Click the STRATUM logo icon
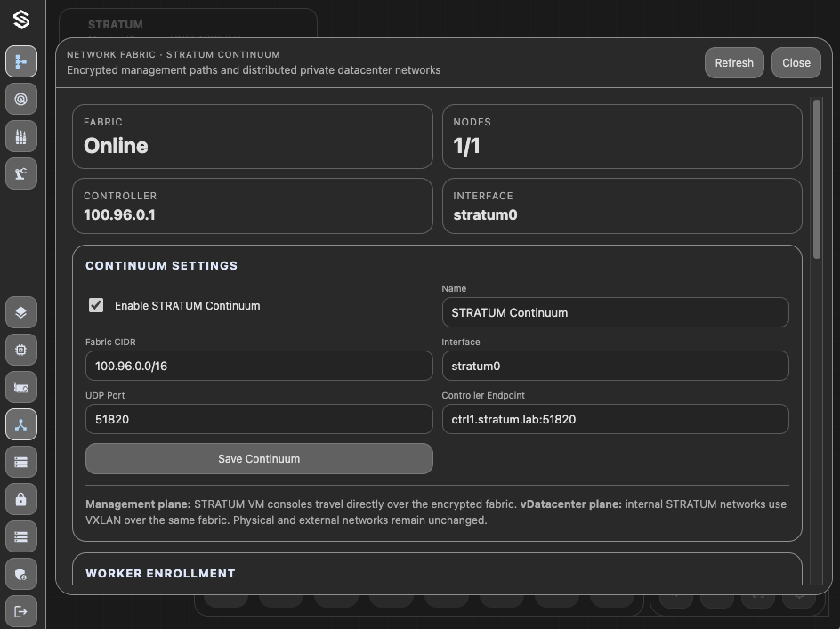Screen dimensions: 840x629 click(20, 20)
